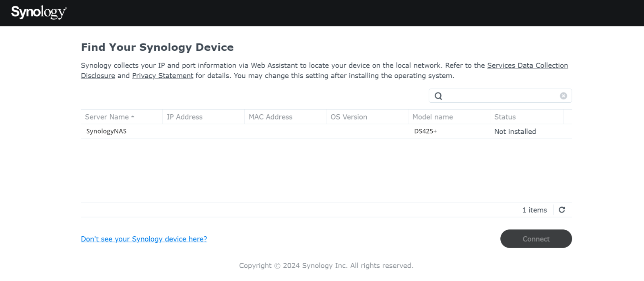The image size is (644, 281).
Task: Click the magnifier search icon
Action: click(x=438, y=96)
